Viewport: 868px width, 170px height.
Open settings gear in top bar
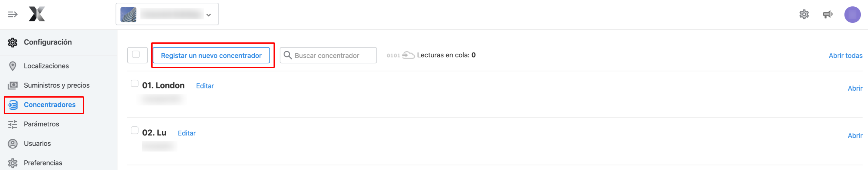click(x=804, y=15)
